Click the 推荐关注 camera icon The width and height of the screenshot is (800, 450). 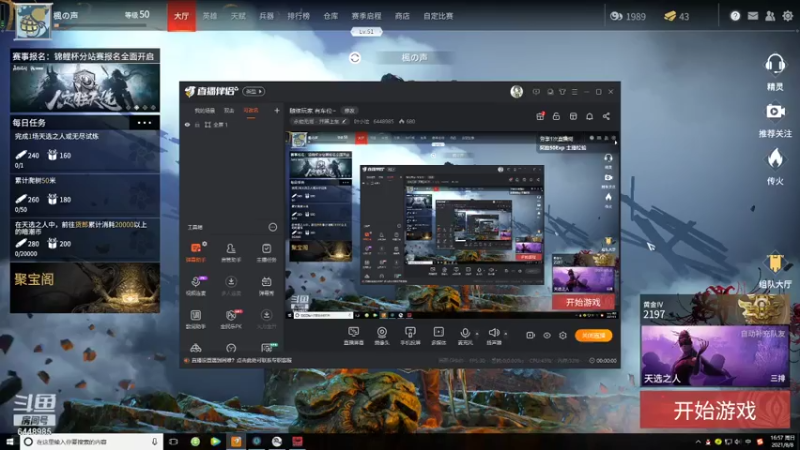click(775, 111)
